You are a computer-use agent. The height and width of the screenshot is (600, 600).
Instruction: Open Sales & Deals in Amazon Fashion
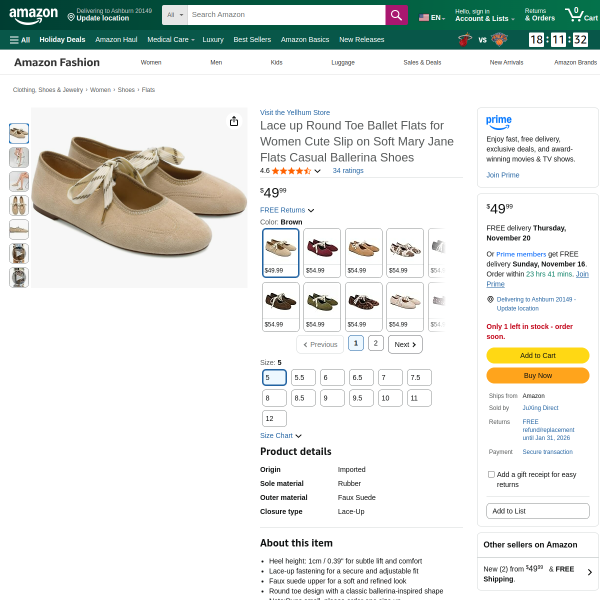(x=422, y=62)
